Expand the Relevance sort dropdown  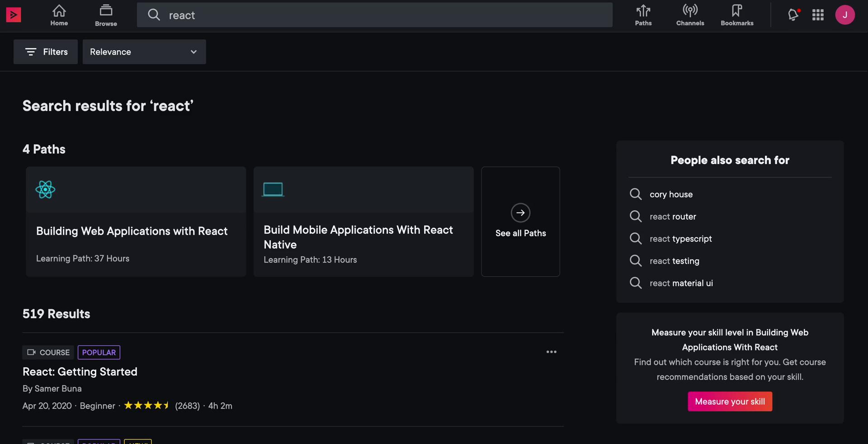pyautogui.click(x=144, y=52)
